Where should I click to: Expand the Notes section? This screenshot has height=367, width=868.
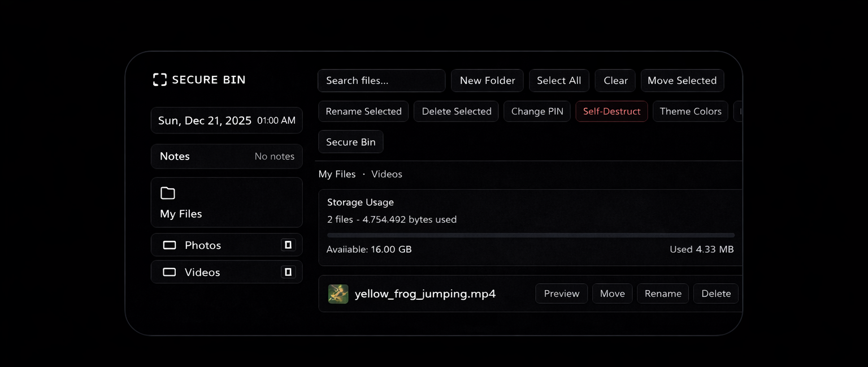[x=226, y=156]
